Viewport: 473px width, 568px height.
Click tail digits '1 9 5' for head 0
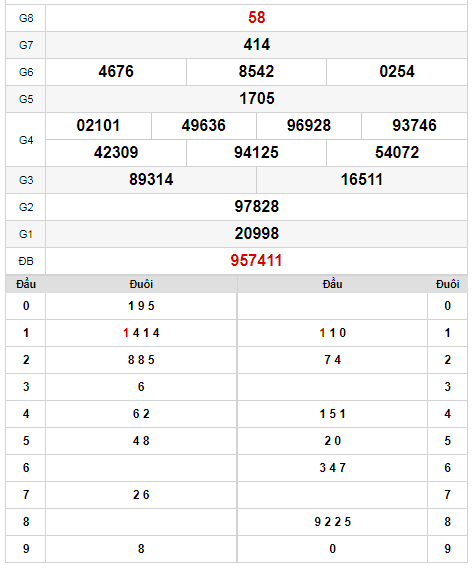pyautogui.click(x=141, y=306)
